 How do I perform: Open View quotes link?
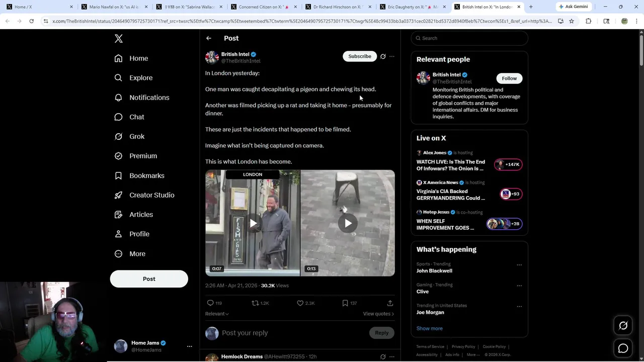pos(378,314)
